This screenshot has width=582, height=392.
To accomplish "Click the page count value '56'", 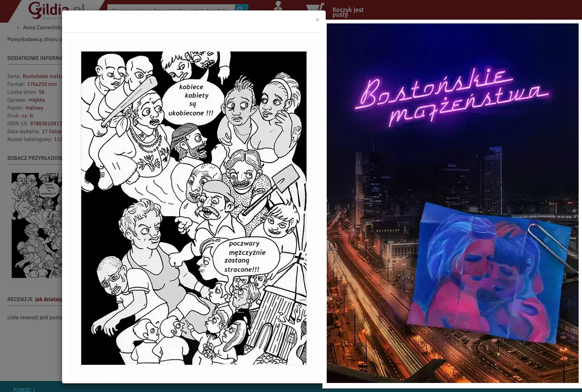I will pos(42,92).
